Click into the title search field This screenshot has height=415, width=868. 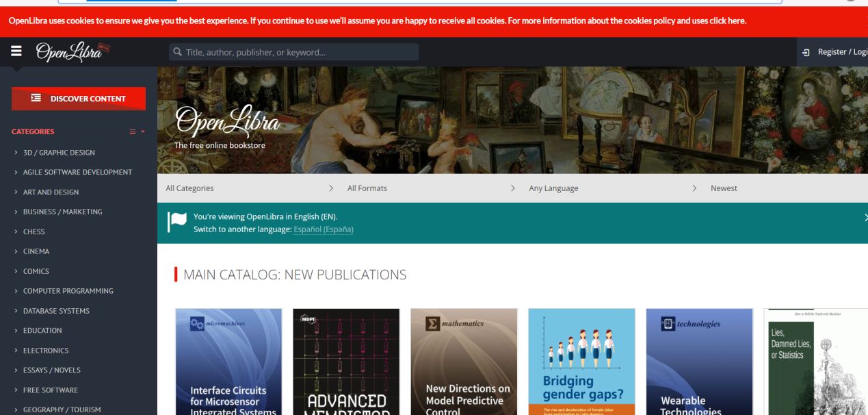[x=294, y=52]
